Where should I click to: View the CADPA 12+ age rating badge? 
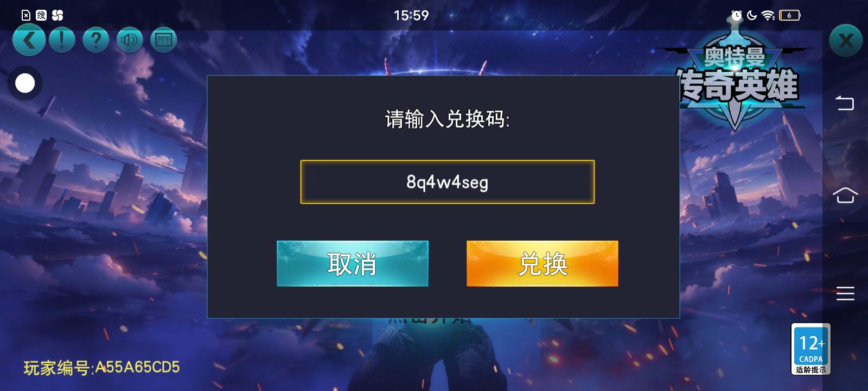click(811, 349)
